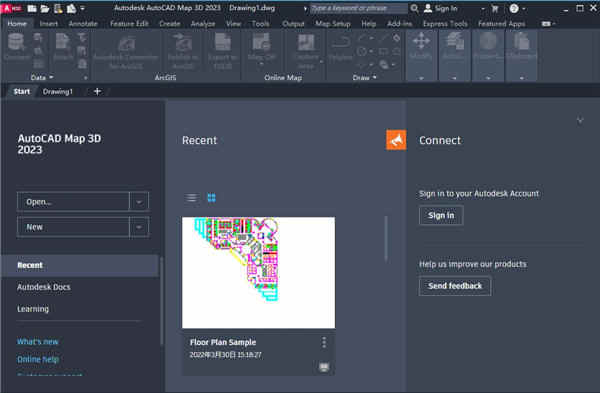Collapse the Connect panel with the chevron
Viewport: 600px width, 393px height.
[x=580, y=121]
